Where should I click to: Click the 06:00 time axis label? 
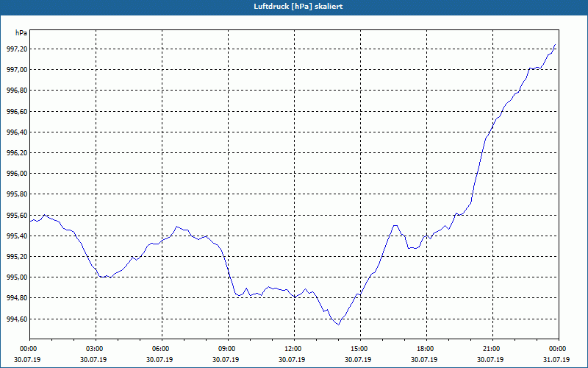pos(162,349)
